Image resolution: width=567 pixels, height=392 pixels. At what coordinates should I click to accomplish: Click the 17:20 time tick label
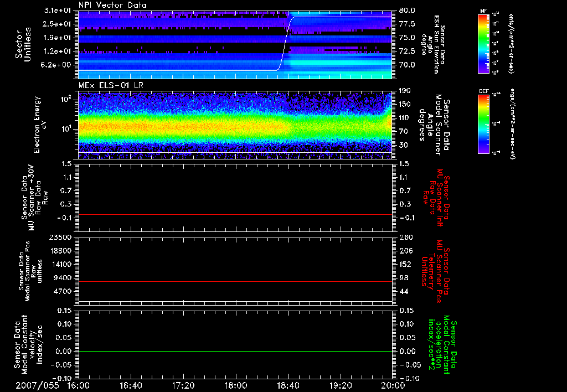click(x=183, y=385)
